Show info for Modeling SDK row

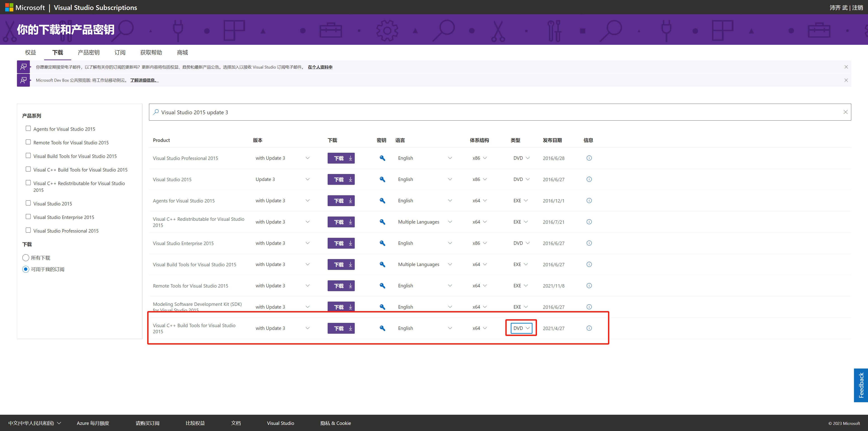point(589,307)
